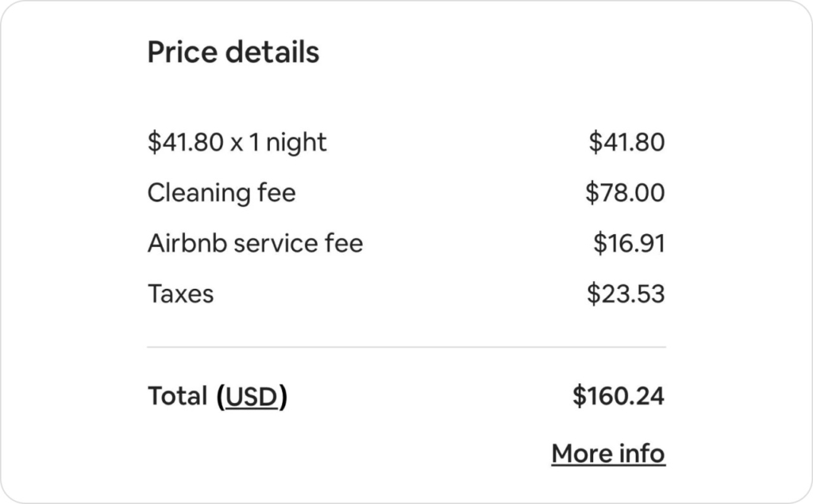Click the nightly rate breakdown row
The height and width of the screenshot is (504, 813).
[406, 141]
